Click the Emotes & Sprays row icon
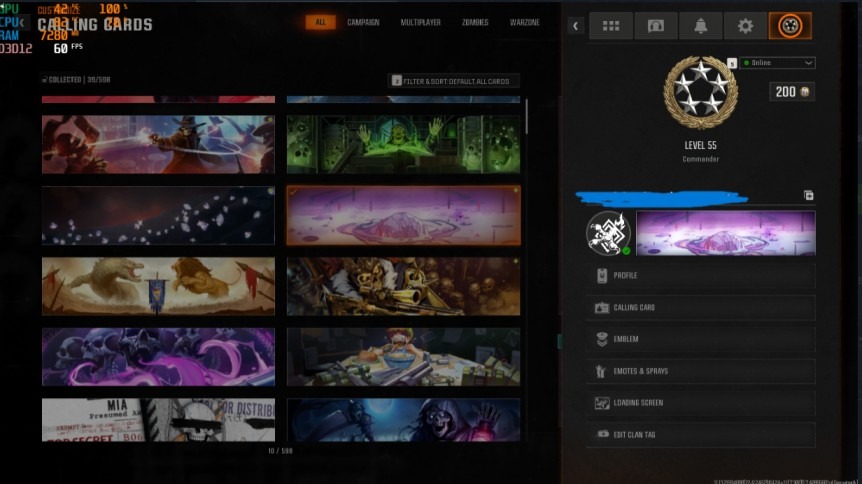 601,371
